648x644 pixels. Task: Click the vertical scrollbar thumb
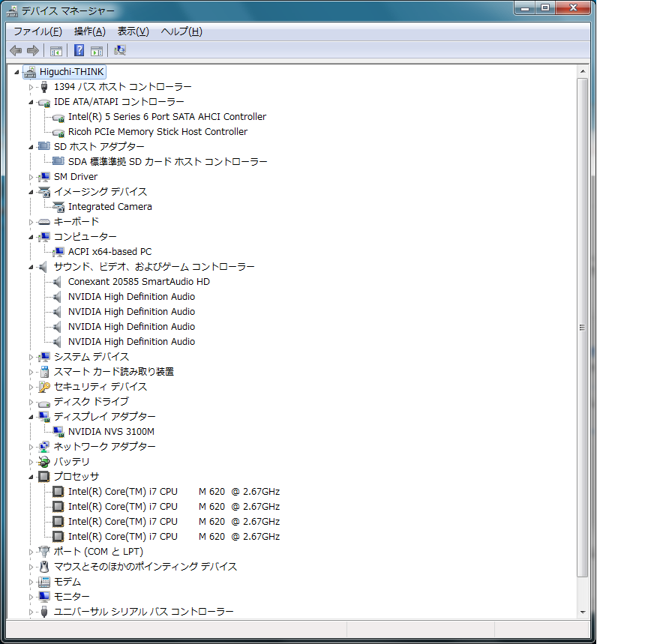coord(582,328)
